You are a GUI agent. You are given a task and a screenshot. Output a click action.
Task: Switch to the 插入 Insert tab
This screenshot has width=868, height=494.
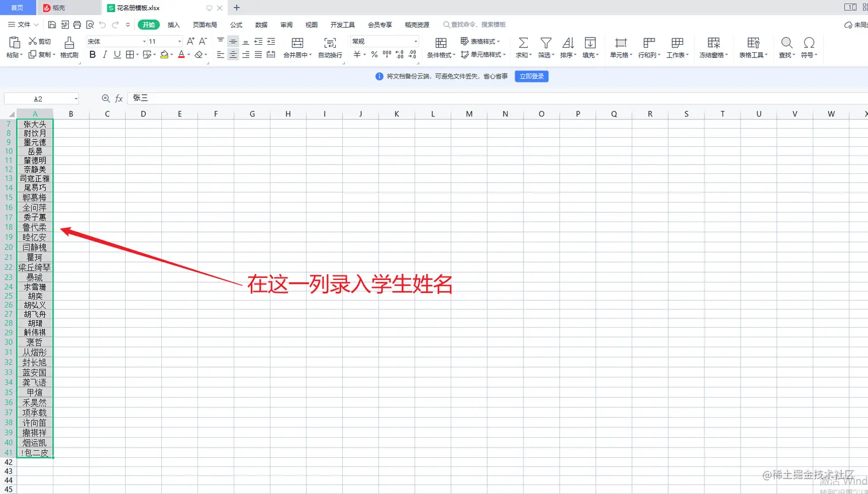173,25
